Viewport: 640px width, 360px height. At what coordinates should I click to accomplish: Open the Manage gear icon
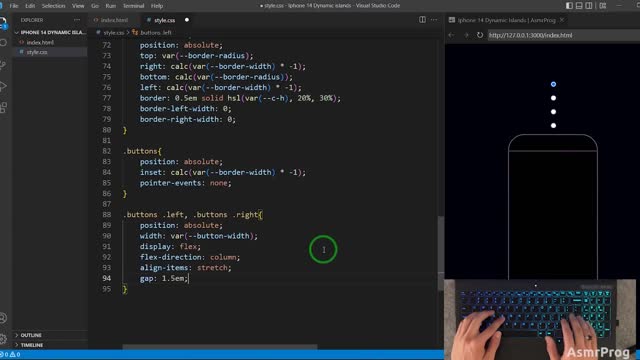tap(3, 339)
